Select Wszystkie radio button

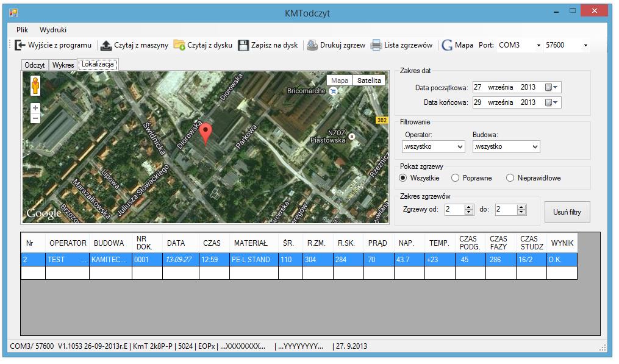[x=403, y=178]
